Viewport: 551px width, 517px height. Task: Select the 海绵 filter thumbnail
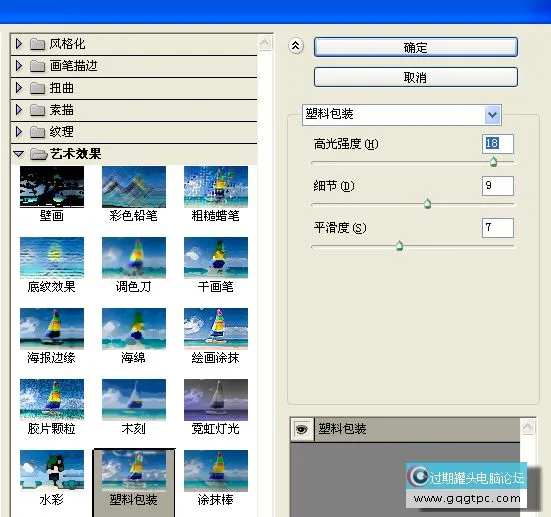click(x=134, y=329)
